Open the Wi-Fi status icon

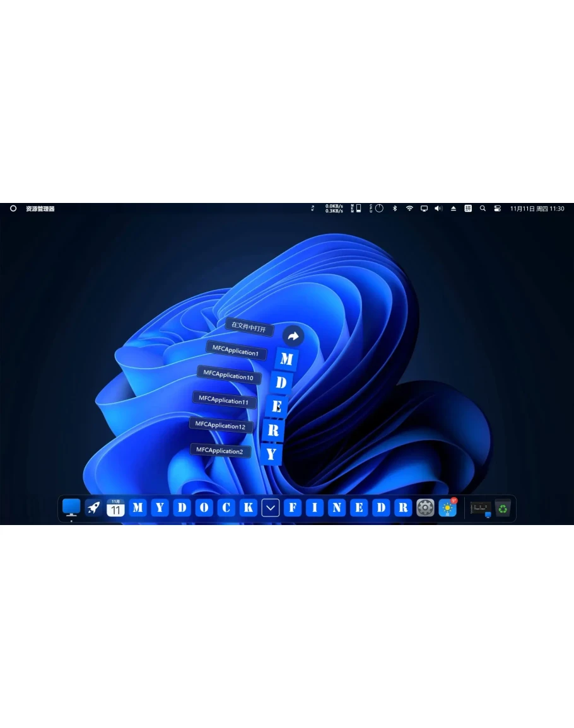pyautogui.click(x=409, y=209)
